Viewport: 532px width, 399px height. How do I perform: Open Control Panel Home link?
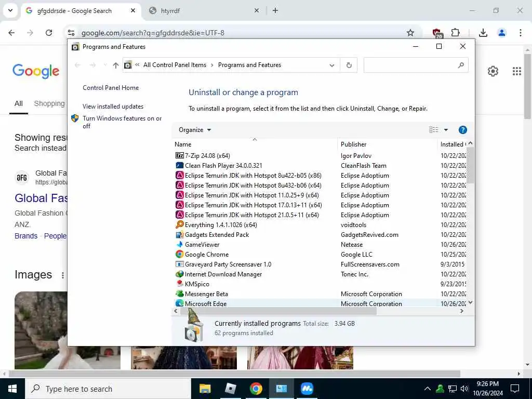click(111, 87)
